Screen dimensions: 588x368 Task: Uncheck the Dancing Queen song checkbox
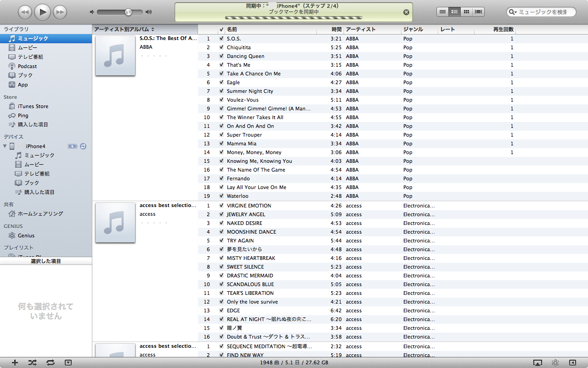coord(221,56)
